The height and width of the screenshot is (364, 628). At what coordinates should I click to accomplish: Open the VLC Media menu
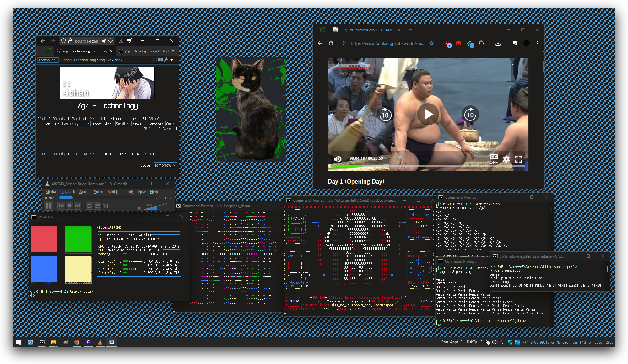pos(51,192)
